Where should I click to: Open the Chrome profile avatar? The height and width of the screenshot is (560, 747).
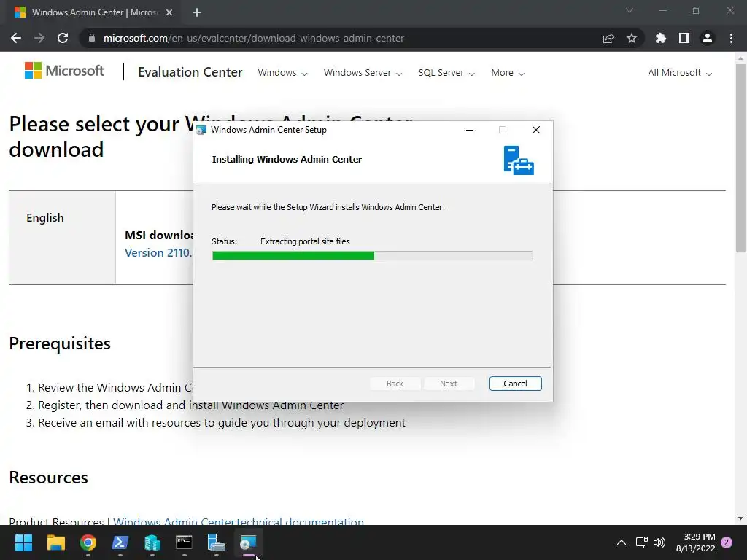708,38
